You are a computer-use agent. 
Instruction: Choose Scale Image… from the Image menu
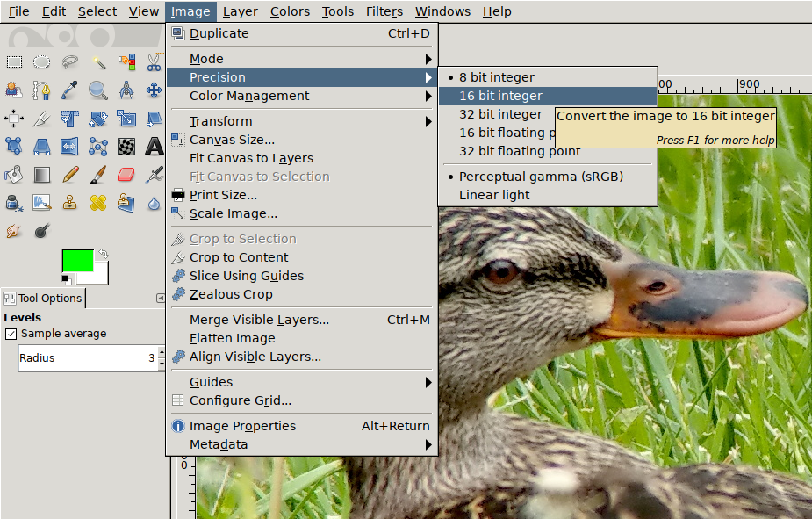pyautogui.click(x=233, y=213)
